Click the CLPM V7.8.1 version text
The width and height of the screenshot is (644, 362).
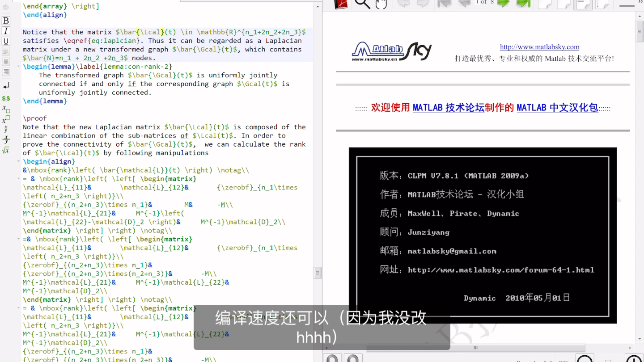click(468, 176)
